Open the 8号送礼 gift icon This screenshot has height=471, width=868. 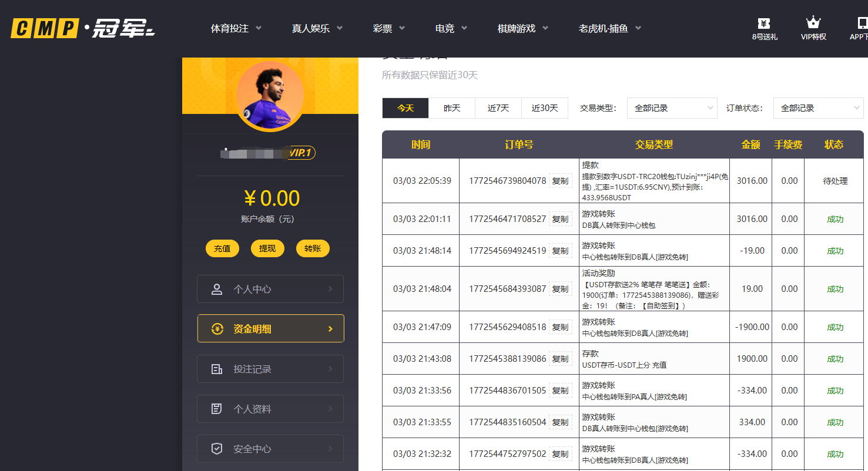[764, 24]
